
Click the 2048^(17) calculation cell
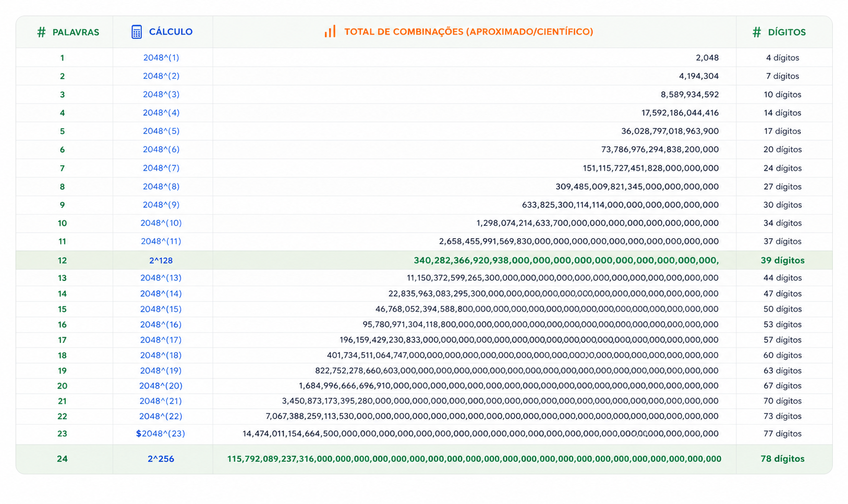click(161, 340)
